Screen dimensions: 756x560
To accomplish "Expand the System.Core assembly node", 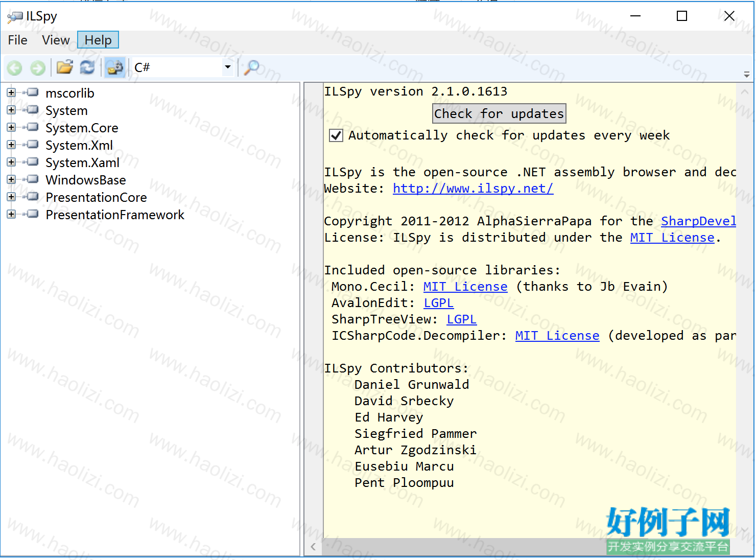I will click(x=11, y=127).
